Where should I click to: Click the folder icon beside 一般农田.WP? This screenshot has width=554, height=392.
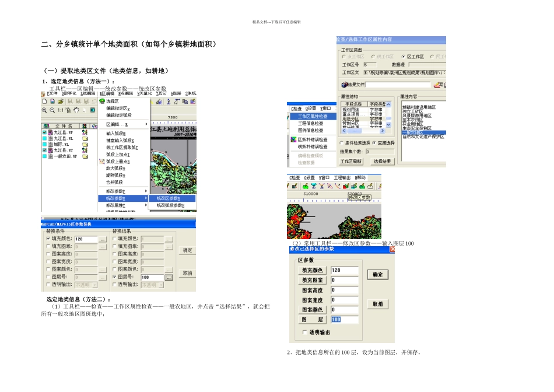85,156
